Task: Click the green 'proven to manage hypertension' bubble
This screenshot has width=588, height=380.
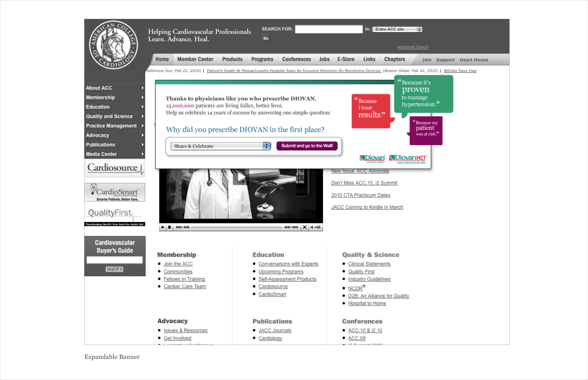Action: click(423, 94)
